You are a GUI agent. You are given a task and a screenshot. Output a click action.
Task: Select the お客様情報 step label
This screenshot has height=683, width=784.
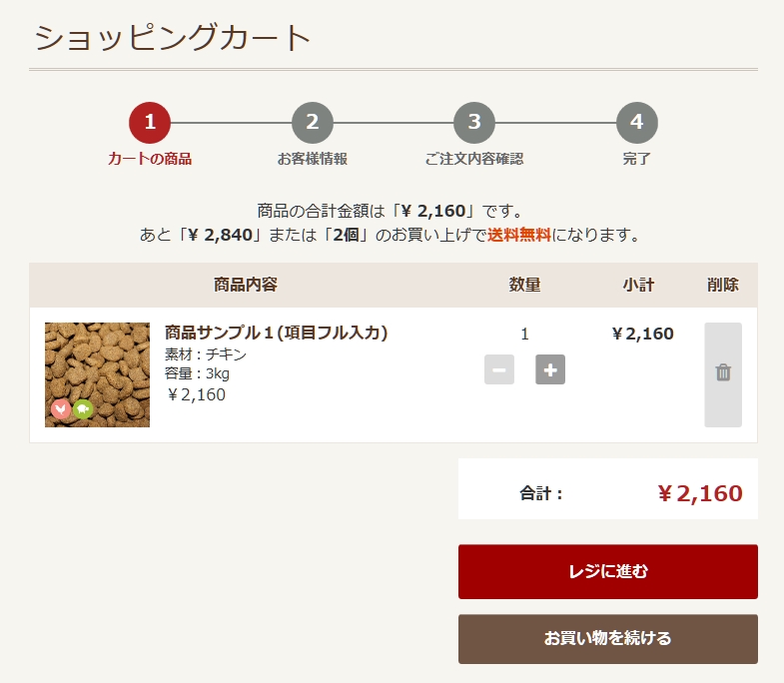pyautogui.click(x=312, y=159)
